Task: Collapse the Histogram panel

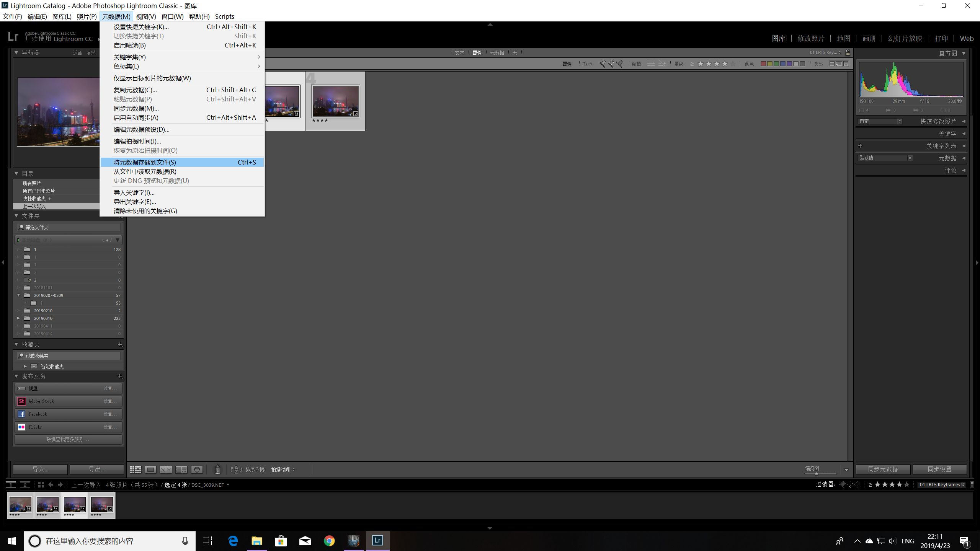Action: [x=964, y=53]
